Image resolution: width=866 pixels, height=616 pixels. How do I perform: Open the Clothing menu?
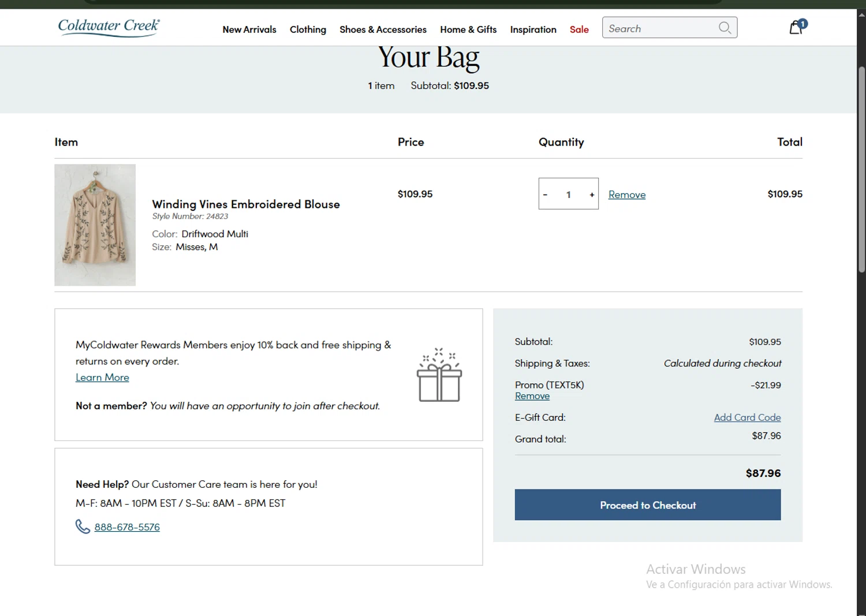pyautogui.click(x=308, y=29)
